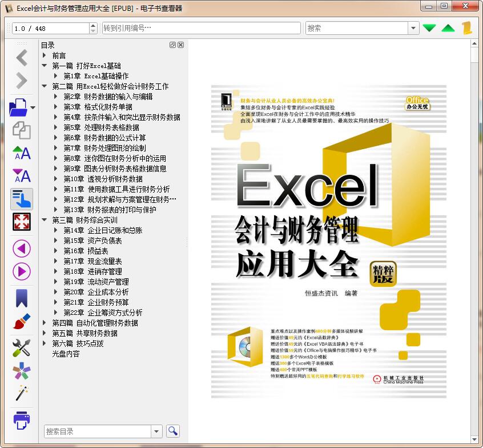Decrease font size with the purple arrow icon
Viewport: 483px width, 448px height.
coord(22,176)
